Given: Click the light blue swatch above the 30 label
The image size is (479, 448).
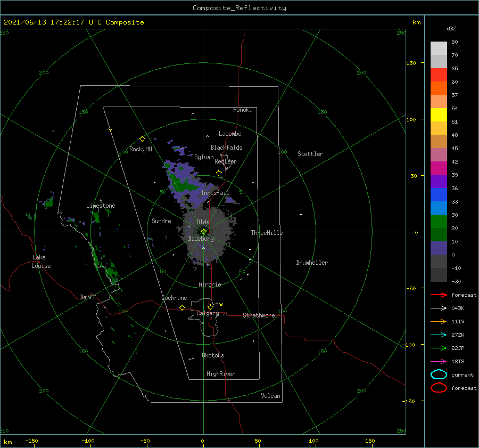Looking at the screenshot, I should pos(439,208).
